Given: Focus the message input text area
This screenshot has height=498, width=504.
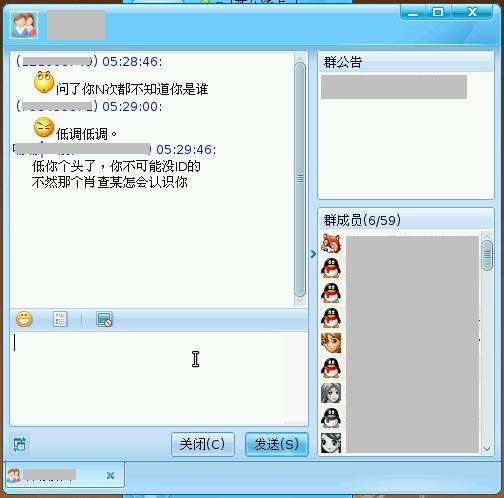Looking at the screenshot, I should click(x=159, y=378).
